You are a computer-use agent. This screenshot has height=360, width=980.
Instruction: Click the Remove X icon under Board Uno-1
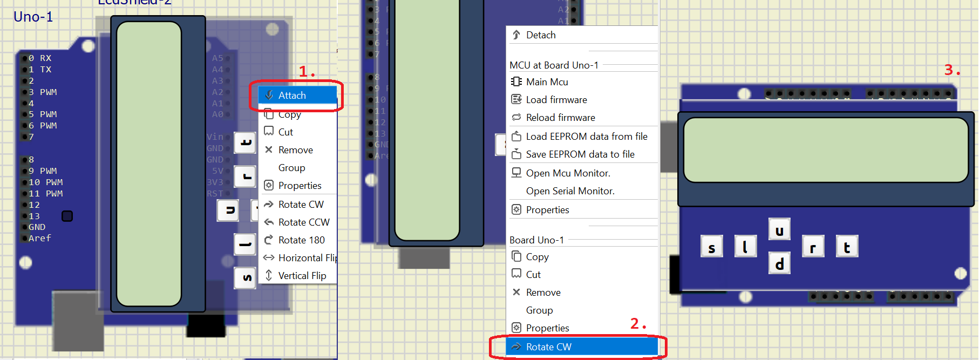coord(516,292)
